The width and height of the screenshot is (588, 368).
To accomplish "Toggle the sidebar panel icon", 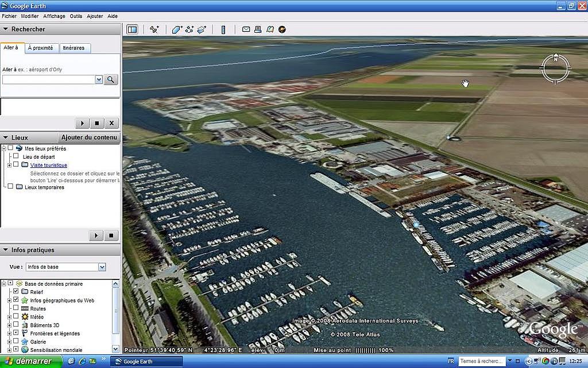I will coord(132,29).
